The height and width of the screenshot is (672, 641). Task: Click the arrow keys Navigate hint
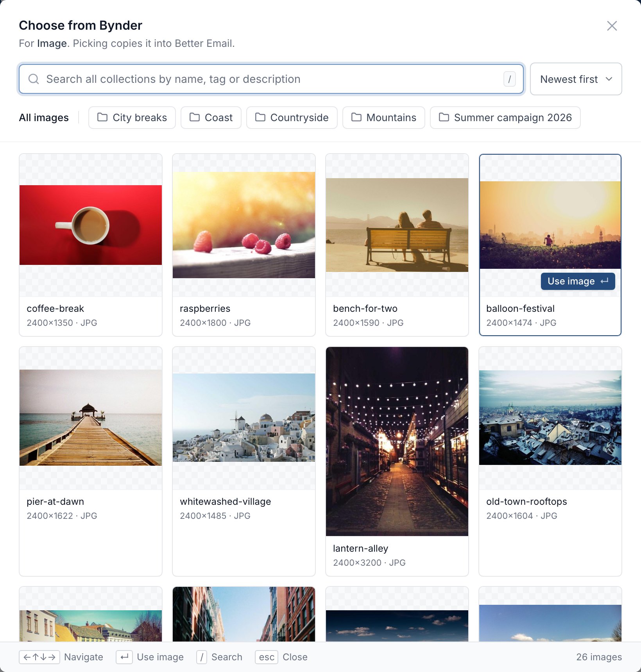click(61, 657)
